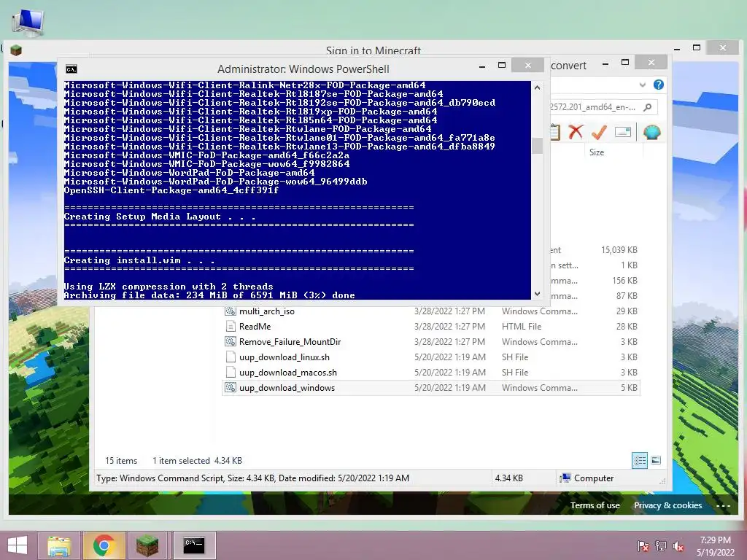Click the Minecraft block icon in title bar
747x560 pixels.
16,50
